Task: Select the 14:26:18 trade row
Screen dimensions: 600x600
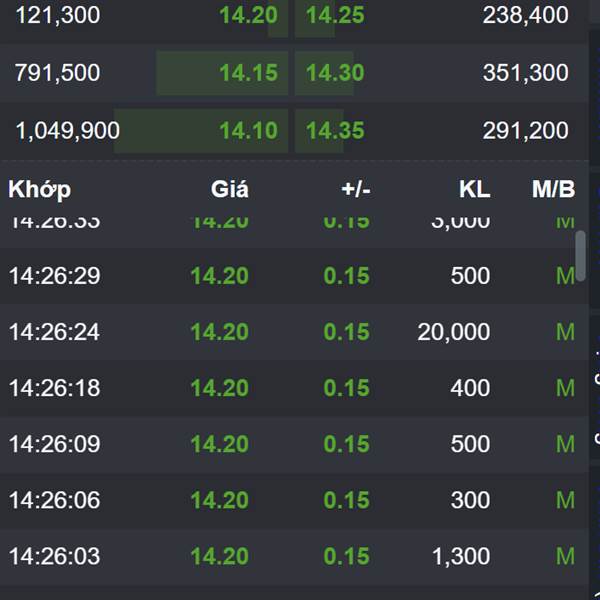Action: click(x=294, y=388)
